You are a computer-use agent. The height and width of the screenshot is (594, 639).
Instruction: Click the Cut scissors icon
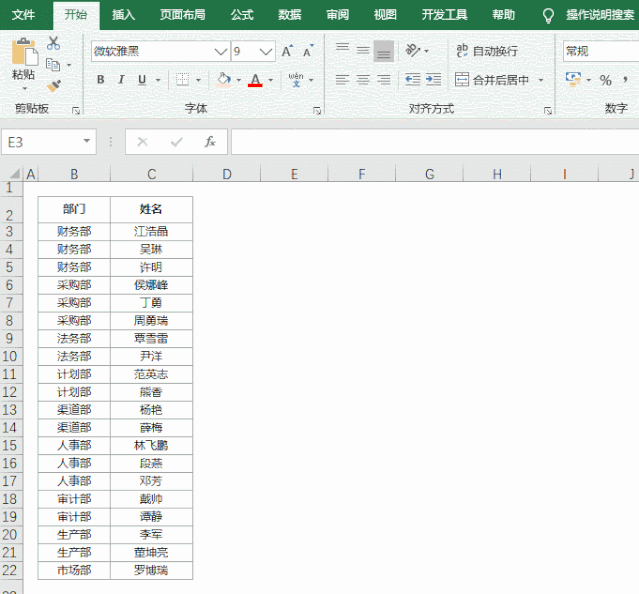click(x=53, y=43)
